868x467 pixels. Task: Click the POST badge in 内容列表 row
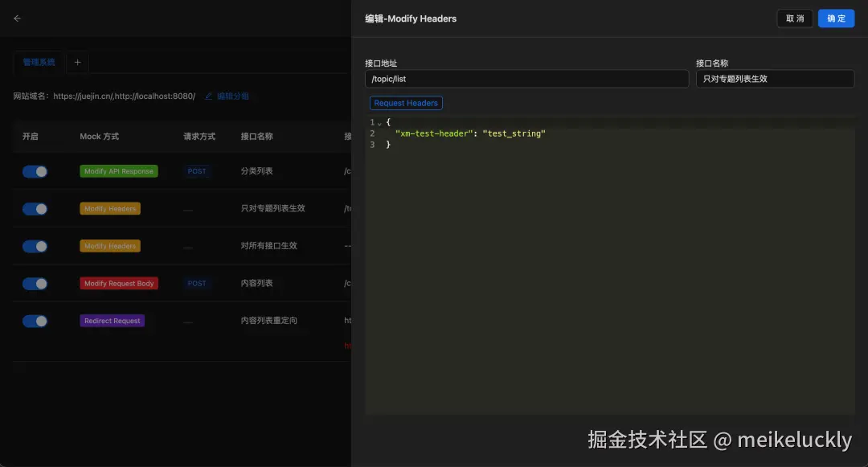point(197,283)
